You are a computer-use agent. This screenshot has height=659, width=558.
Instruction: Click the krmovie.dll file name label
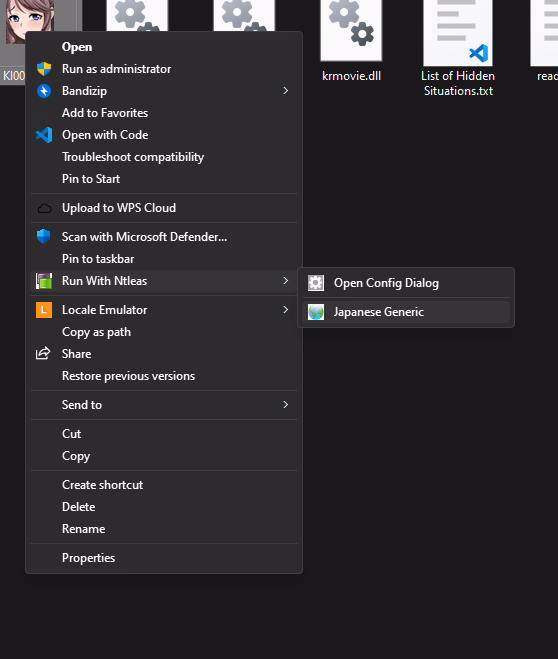tap(351, 76)
